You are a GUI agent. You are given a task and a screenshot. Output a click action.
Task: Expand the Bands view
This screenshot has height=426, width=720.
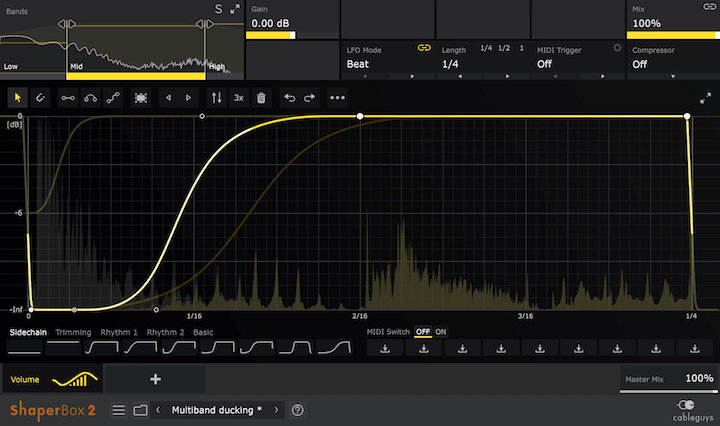coord(235,9)
